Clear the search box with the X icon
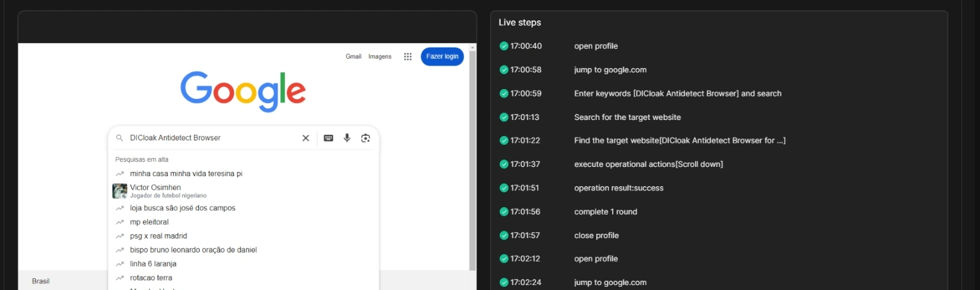 (x=305, y=138)
